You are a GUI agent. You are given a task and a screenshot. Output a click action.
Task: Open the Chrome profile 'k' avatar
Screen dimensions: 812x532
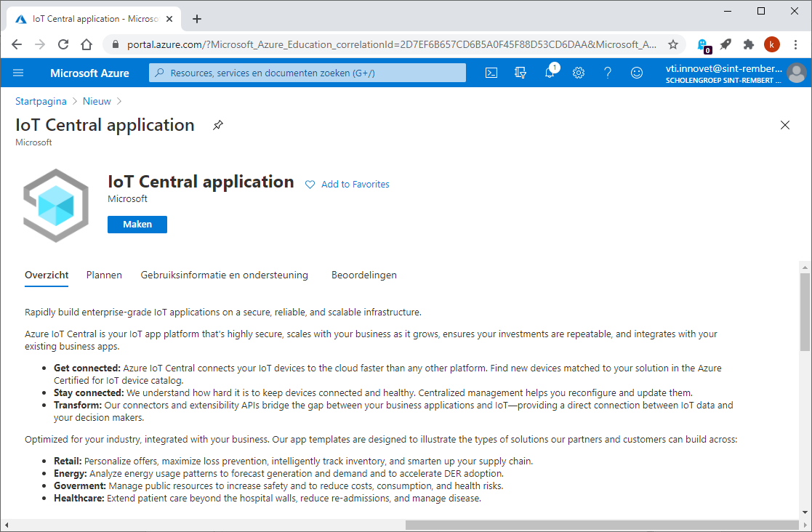[x=771, y=44]
